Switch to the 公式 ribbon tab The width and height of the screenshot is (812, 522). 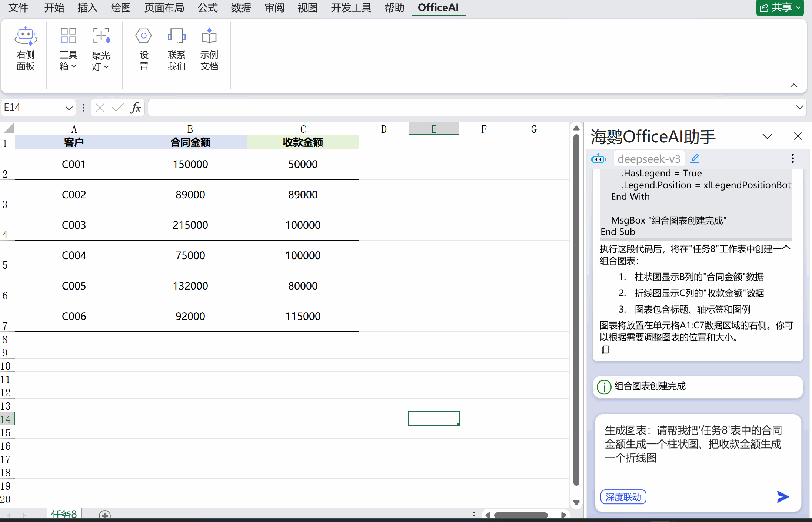click(207, 7)
